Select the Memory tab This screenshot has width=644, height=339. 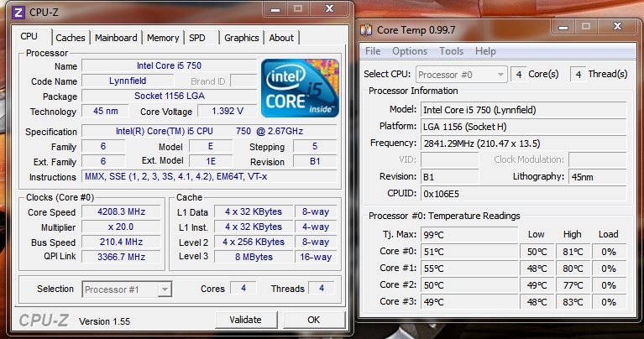pos(163,38)
